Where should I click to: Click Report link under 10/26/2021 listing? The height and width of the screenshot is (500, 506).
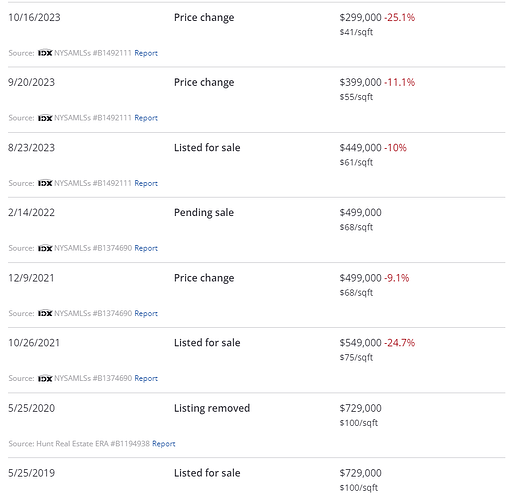[146, 378]
